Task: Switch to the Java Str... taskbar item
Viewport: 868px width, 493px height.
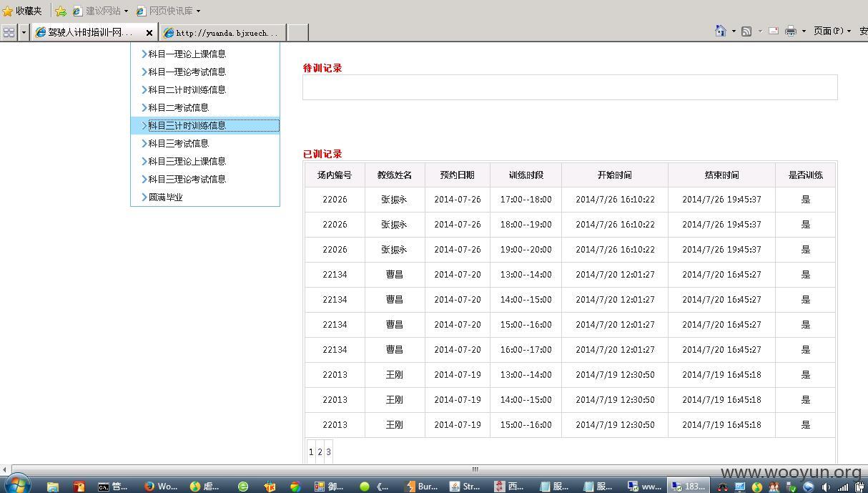Action: [465, 486]
